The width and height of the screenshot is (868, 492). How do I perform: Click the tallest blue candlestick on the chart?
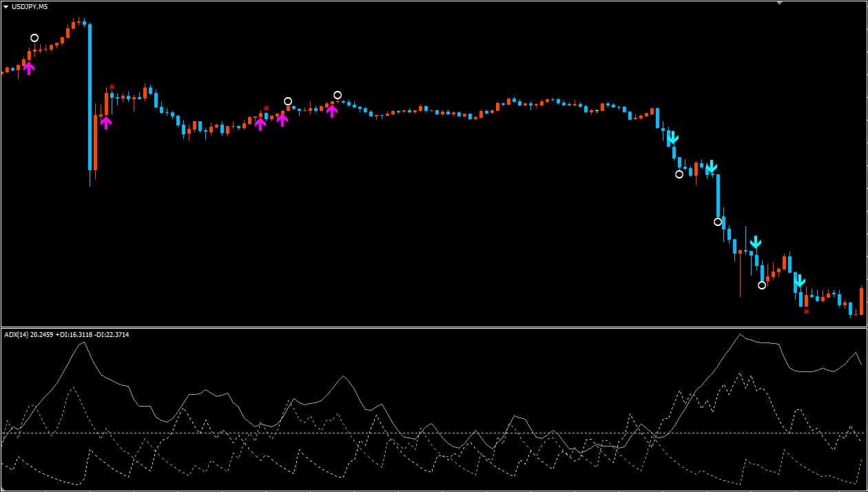[90, 96]
